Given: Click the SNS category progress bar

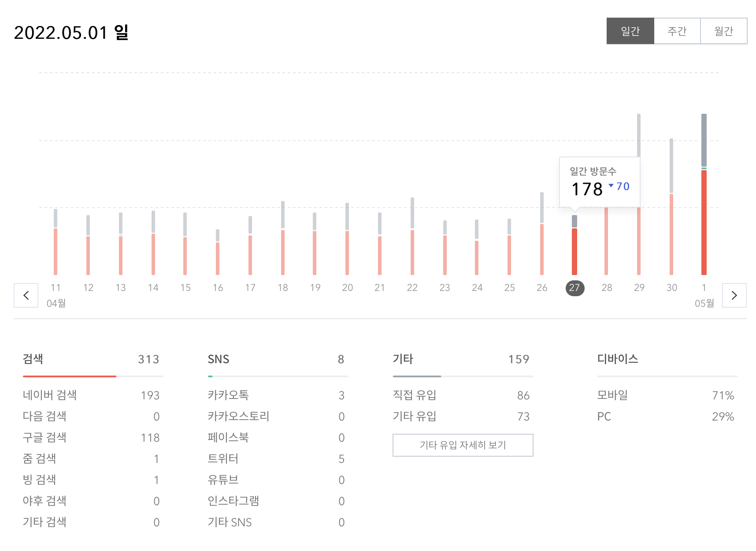Looking at the screenshot, I should (x=278, y=376).
